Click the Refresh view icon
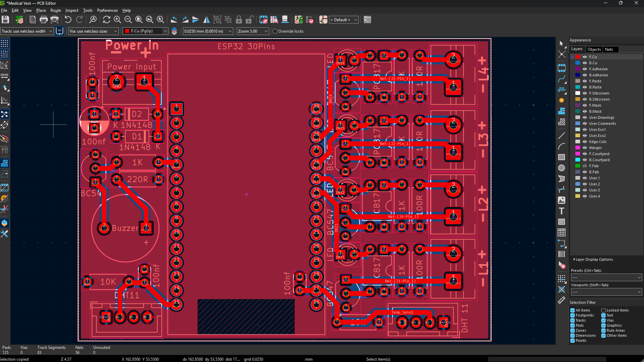 click(106, 20)
